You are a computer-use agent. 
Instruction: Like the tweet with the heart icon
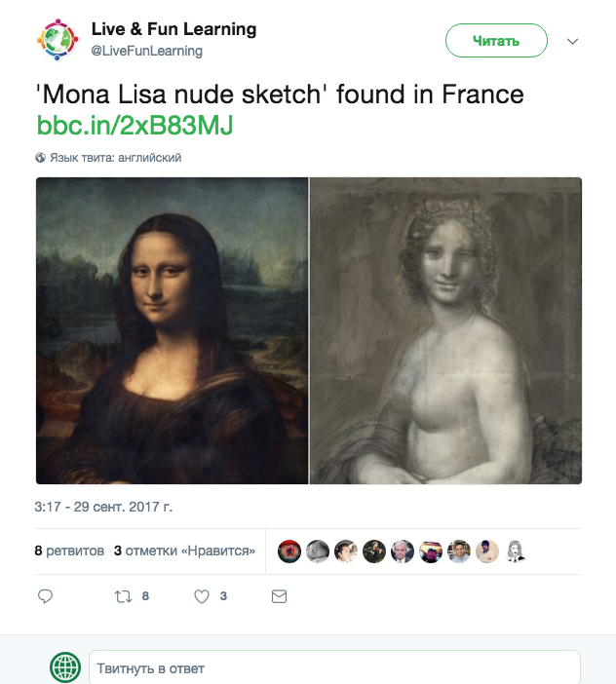(202, 596)
